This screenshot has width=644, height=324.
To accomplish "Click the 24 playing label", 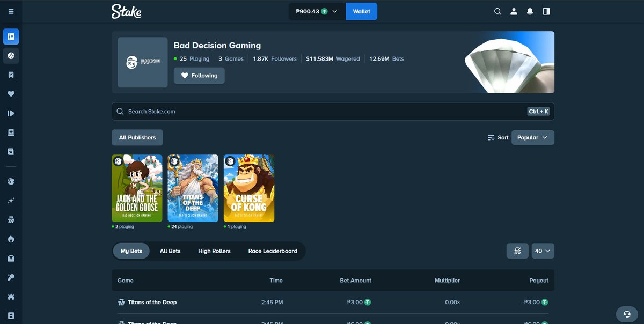I will tap(180, 227).
